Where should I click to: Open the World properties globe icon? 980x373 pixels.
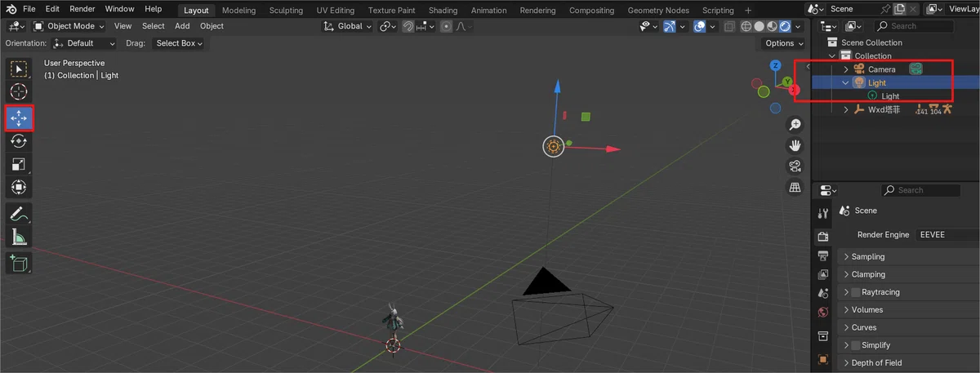click(x=823, y=312)
